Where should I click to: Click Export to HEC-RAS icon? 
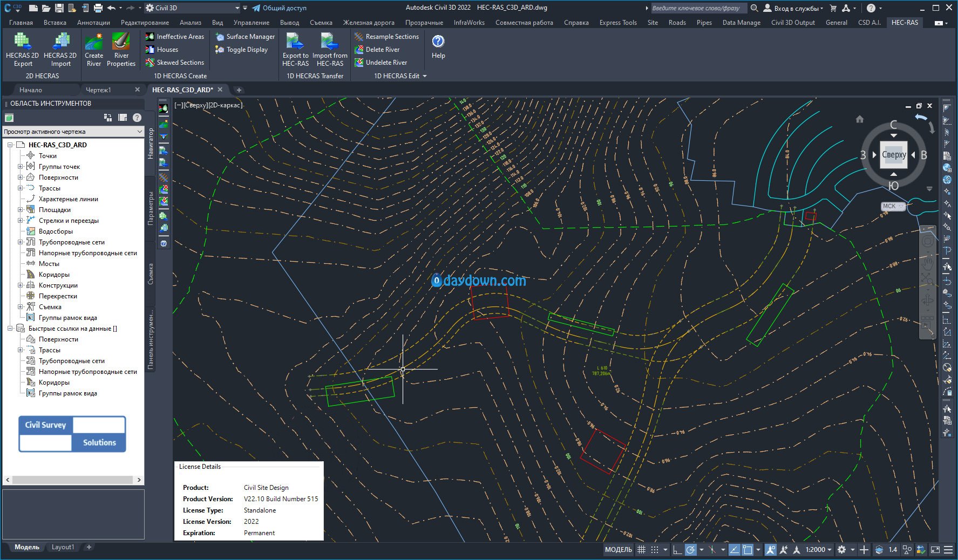point(295,42)
